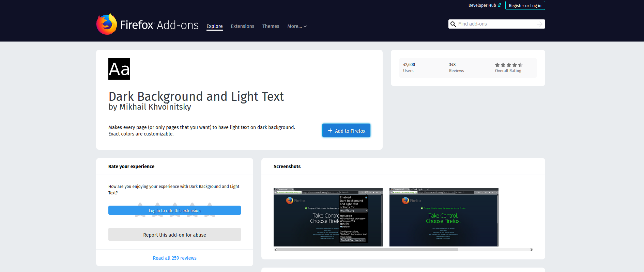Click the Firefox logo icon
The width and height of the screenshot is (644, 272).
[x=107, y=24]
